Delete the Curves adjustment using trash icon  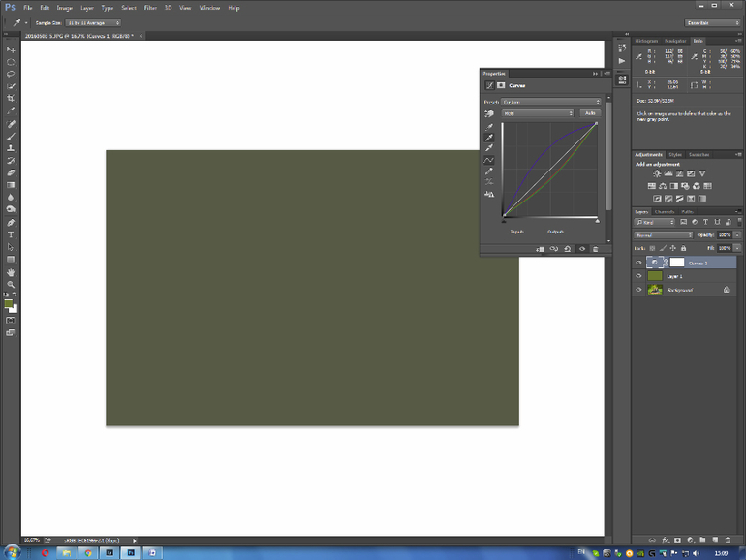[596, 249]
